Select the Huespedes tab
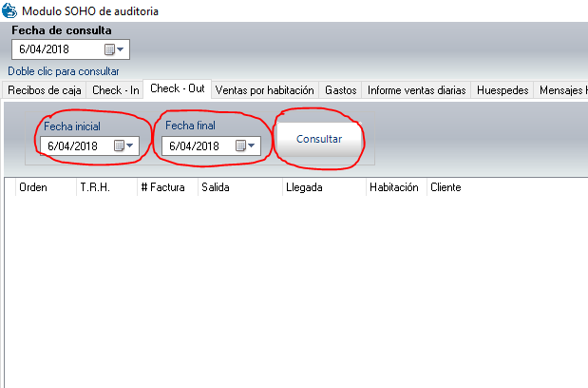 point(503,90)
